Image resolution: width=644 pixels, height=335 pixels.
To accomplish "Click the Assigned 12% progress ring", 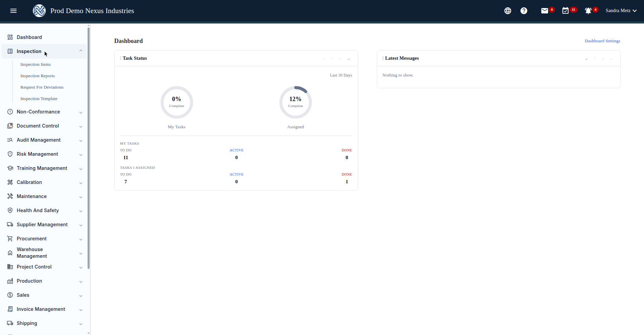I will 296,102.
